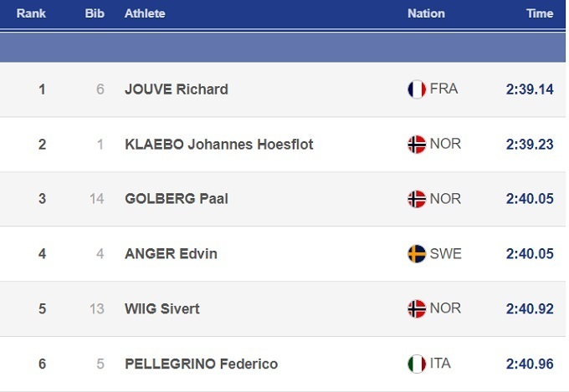Sort results by Rank column header
Viewport: 569px width, 392px height.
click(31, 13)
